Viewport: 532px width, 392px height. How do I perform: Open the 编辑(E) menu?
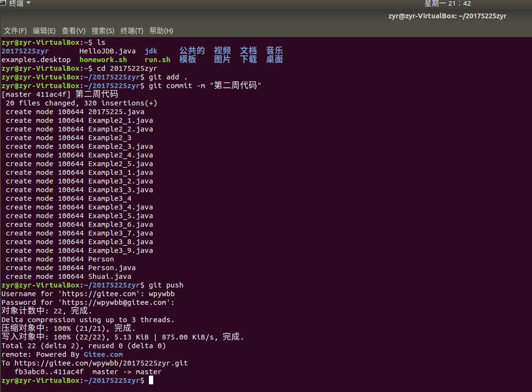coord(44,31)
